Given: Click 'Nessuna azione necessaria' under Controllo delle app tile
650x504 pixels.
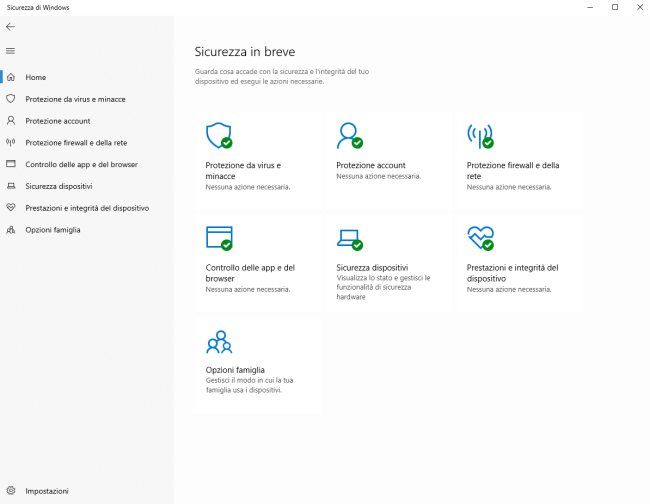Looking at the screenshot, I should (247, 289).
